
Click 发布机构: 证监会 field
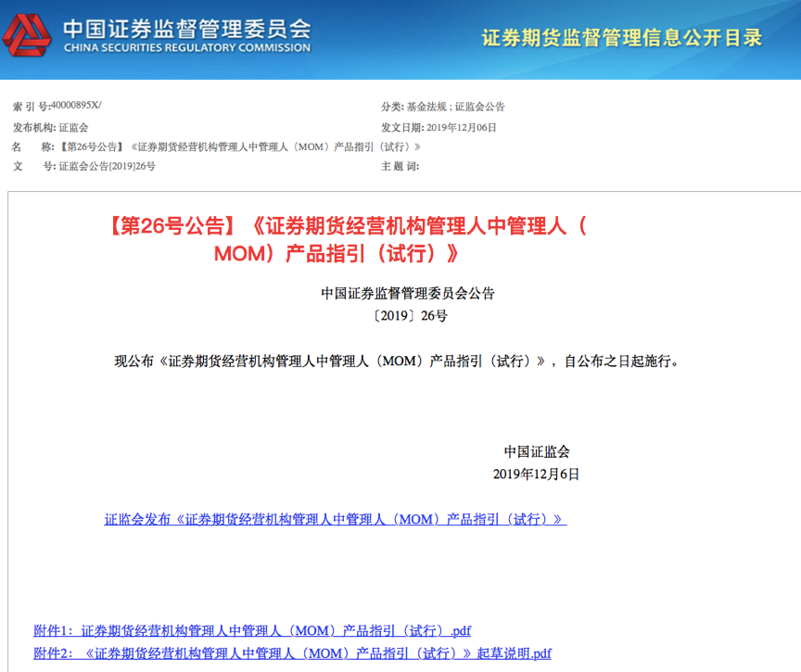51,127
